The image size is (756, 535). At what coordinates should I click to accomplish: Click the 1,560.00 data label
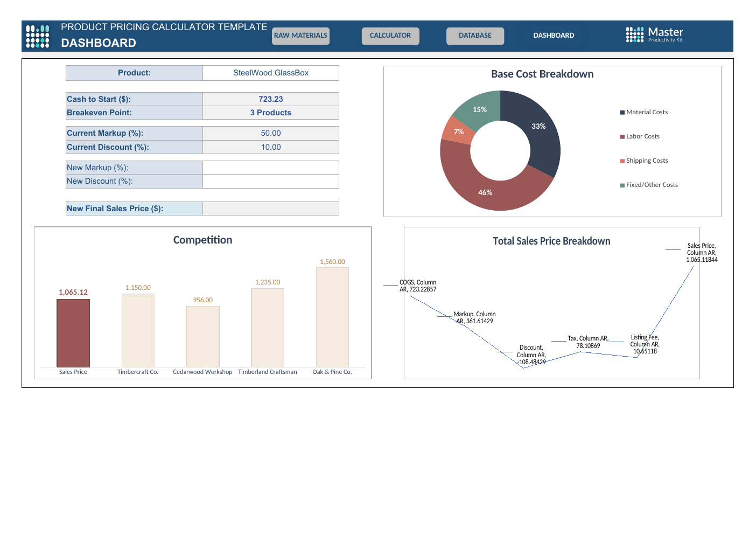coord(332,262)
